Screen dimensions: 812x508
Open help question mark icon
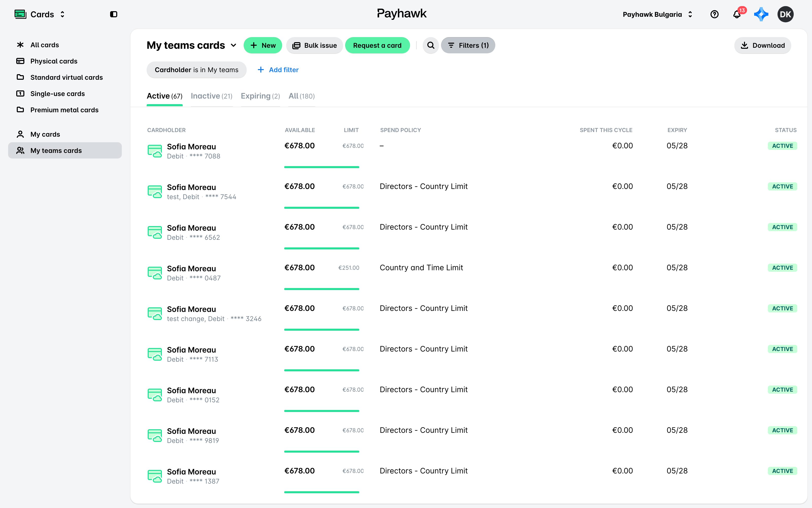click(714, 14)
